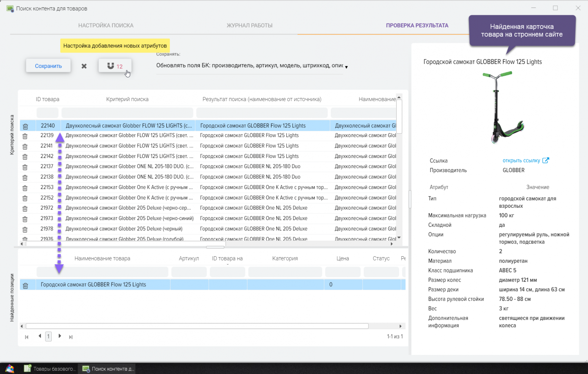
Task: Expand the Сохранять field update dropdown
Action: click(346, 66)
